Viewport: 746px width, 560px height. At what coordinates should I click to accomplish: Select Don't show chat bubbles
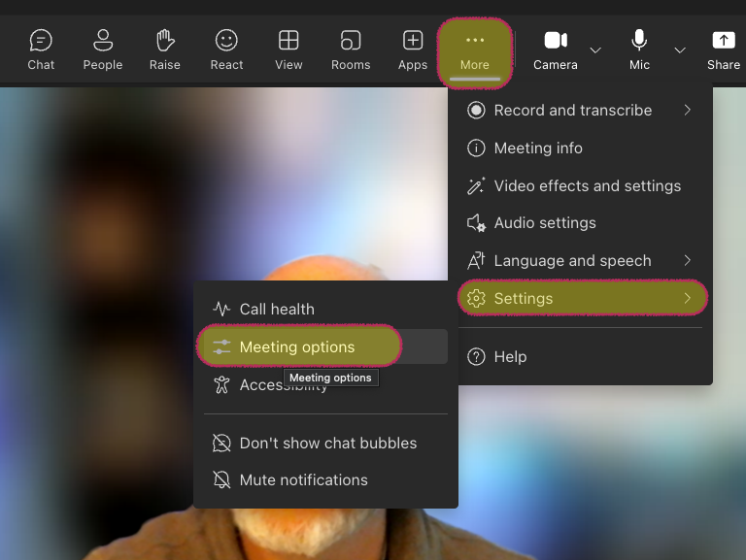coord(327,443)
